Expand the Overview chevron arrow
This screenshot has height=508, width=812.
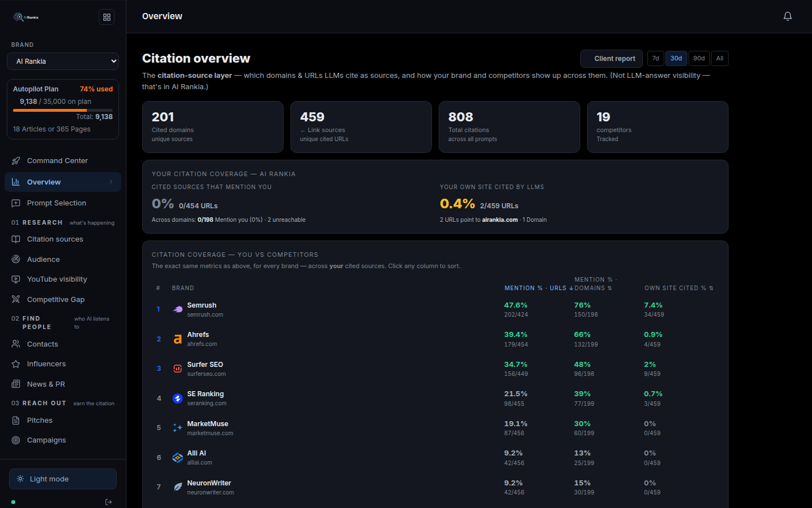pos(111,182)
